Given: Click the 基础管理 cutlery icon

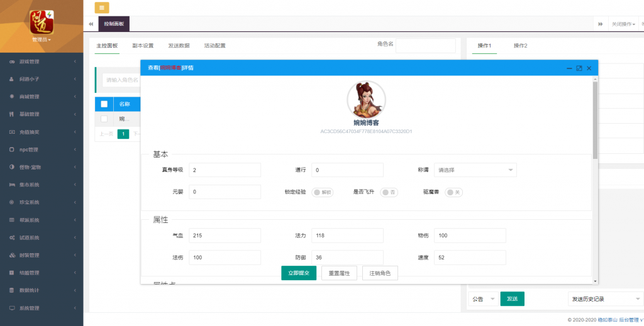Looking at the screenshot, I should 12,114.
